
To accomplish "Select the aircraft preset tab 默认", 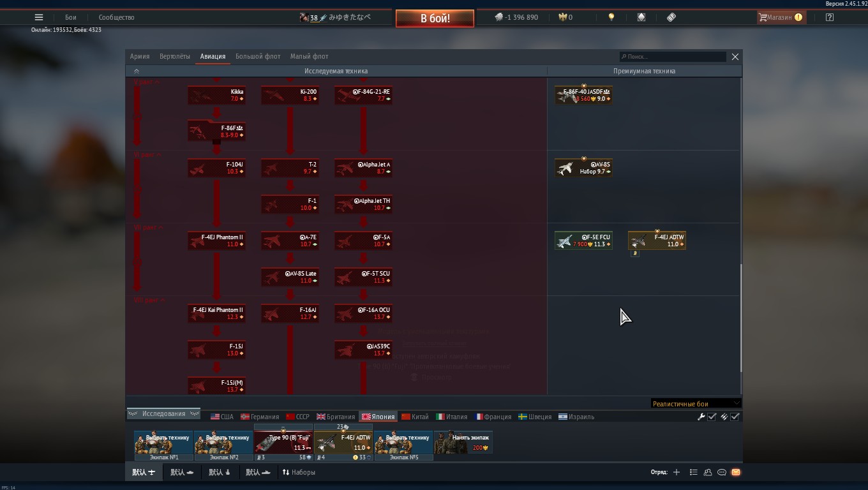I will 144,472.
